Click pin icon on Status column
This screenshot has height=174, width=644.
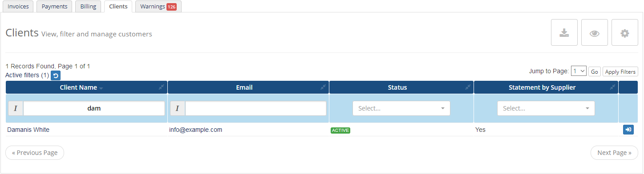(468, 87)
